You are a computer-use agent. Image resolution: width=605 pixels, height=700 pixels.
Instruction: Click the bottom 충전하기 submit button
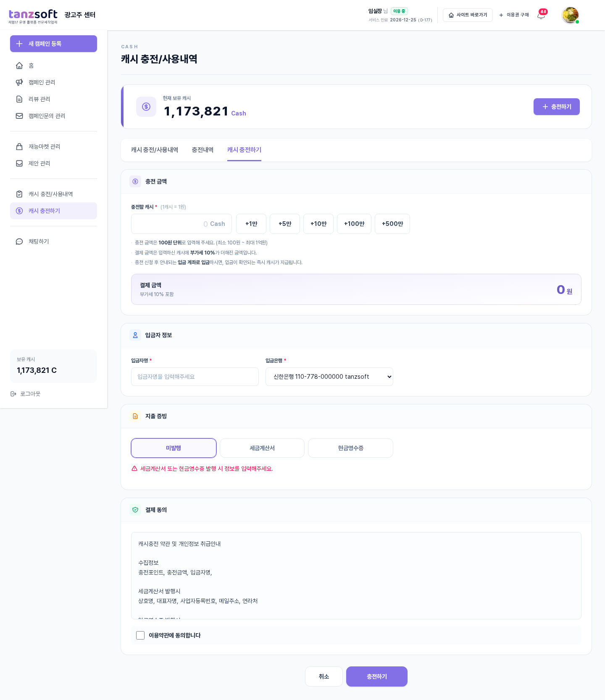(377, 676)
